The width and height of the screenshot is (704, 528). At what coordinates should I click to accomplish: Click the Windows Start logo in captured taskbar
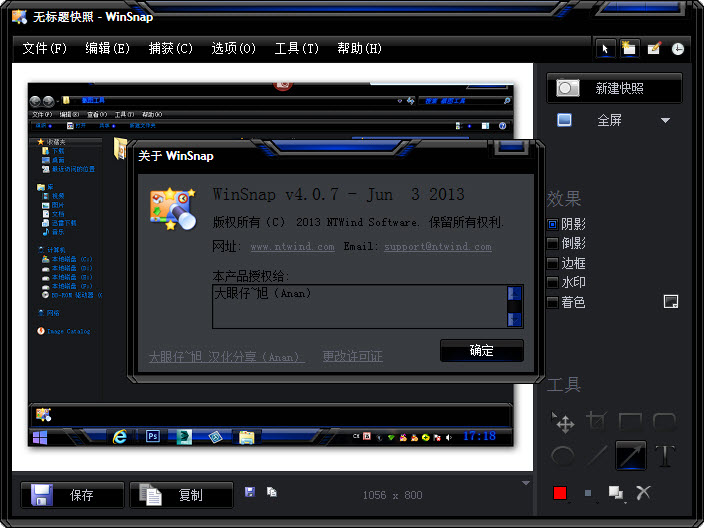click(x=40, y=437)
